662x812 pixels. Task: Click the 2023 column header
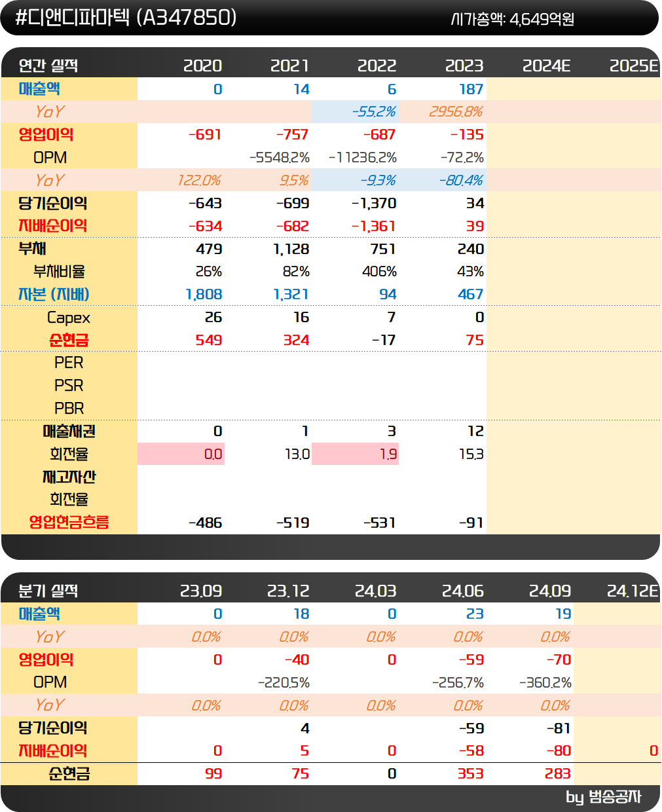464,65
